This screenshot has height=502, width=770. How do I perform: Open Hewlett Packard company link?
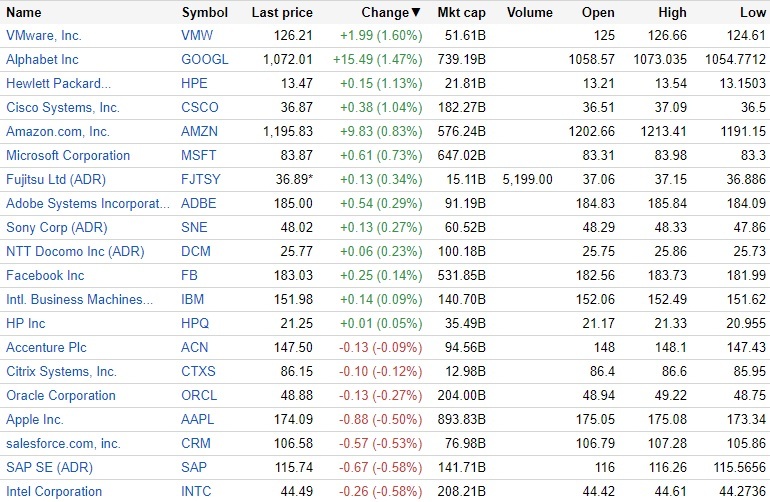(58, 83)
